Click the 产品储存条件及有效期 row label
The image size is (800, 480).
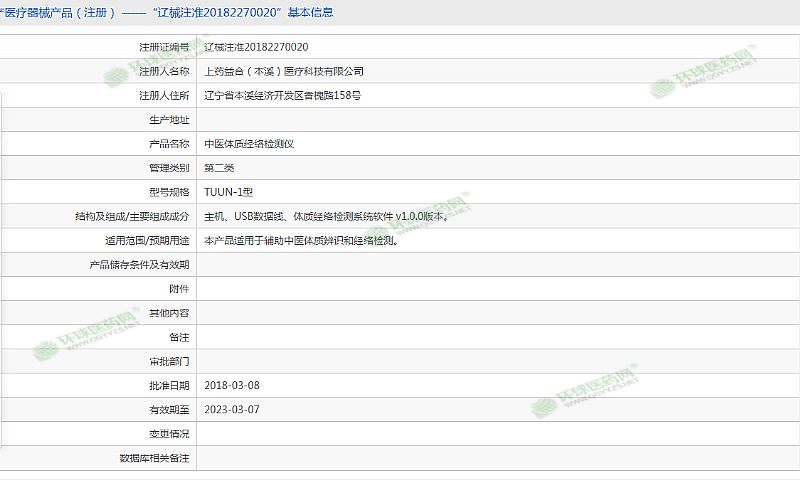click(139, 265)
